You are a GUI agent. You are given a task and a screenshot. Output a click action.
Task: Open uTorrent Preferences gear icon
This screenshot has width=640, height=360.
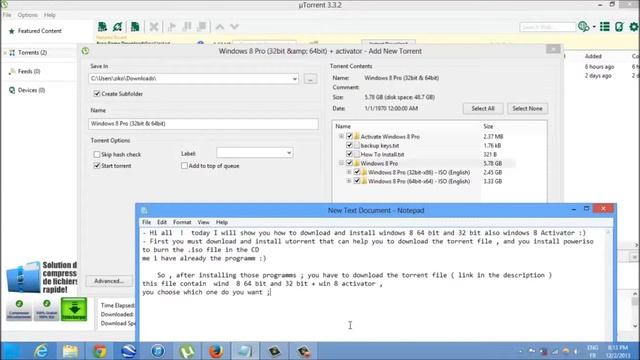(x=634, y=27)
